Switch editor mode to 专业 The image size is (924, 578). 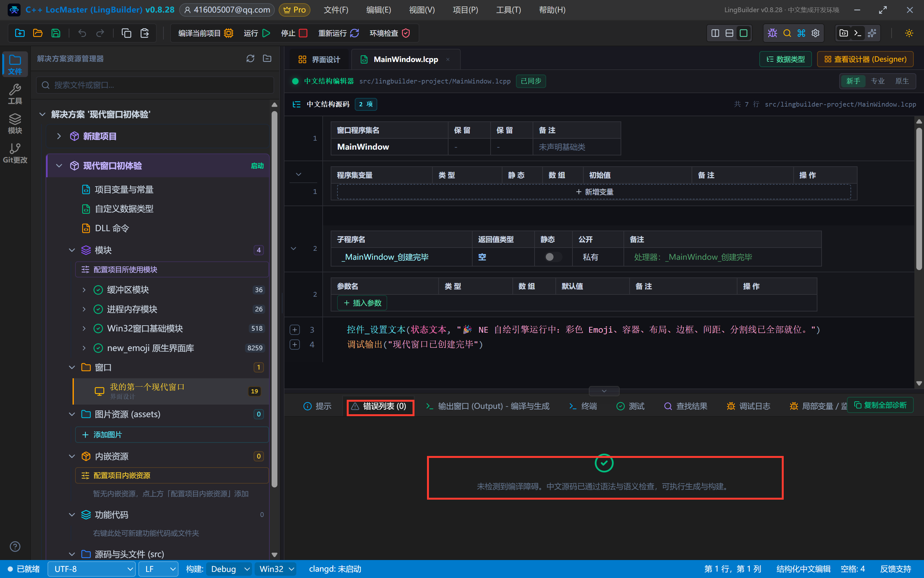click(877, 81)
